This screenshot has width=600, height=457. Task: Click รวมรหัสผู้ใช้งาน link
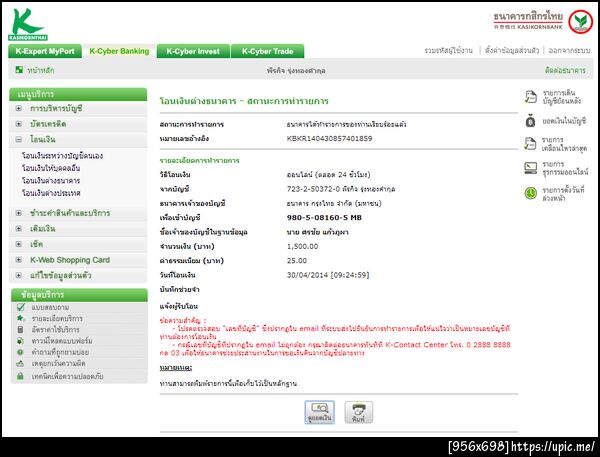point(448,51)
